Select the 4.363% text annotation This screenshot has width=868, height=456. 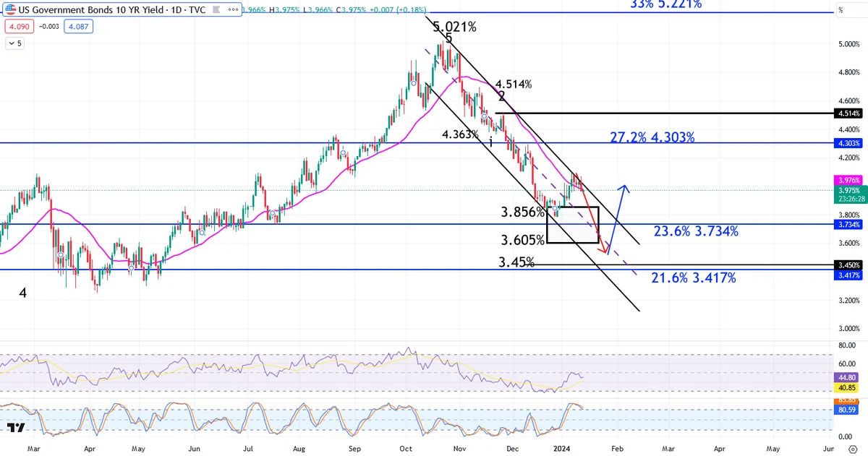461,134
